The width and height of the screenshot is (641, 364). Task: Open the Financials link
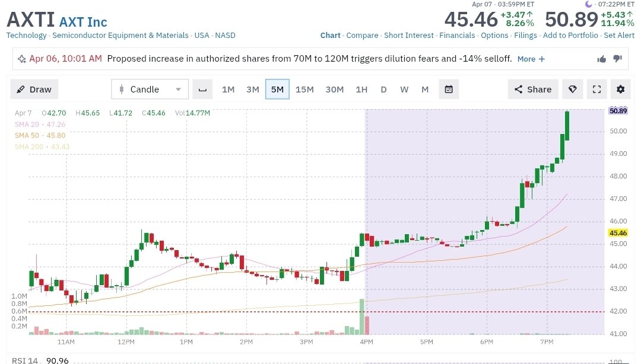coord(457,35)
